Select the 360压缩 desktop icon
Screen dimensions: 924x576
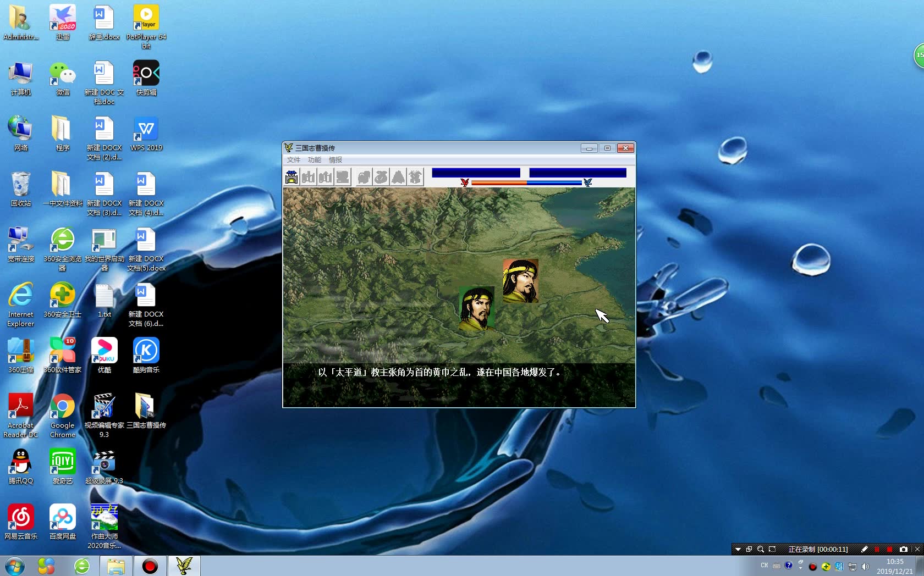click(x=21, y=355)
